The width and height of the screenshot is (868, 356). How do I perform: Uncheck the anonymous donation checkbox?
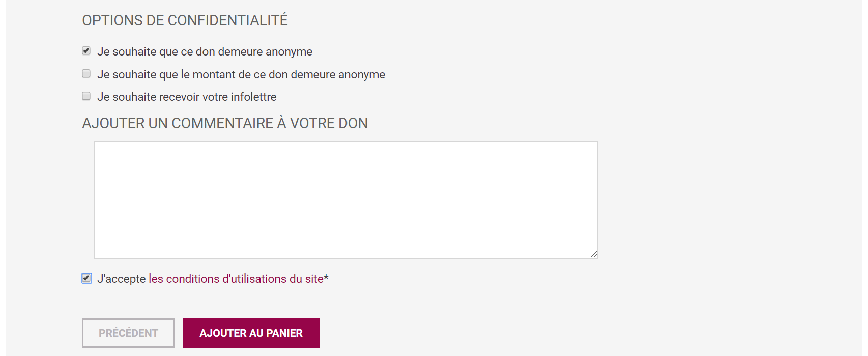tap(86, 51)
